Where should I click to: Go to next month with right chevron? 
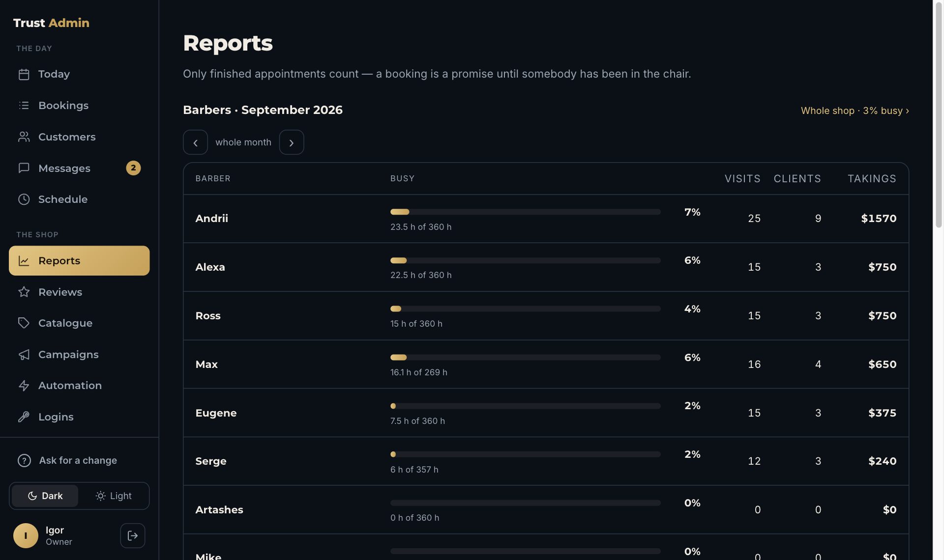pos(292,142)
